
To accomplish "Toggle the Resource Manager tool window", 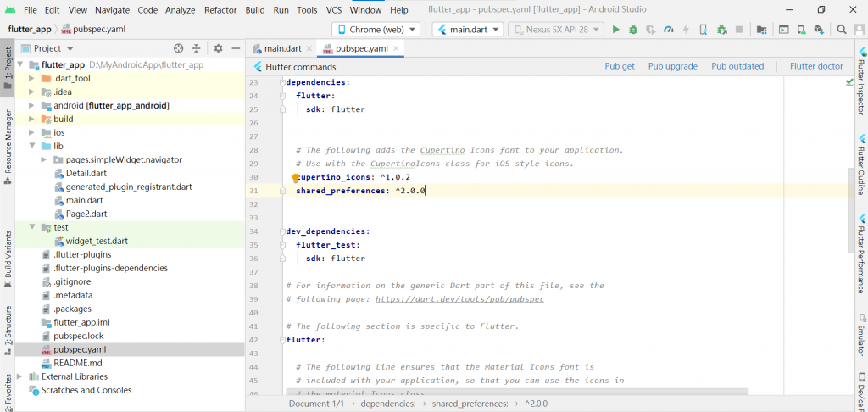I will click(x=8, y=148).
